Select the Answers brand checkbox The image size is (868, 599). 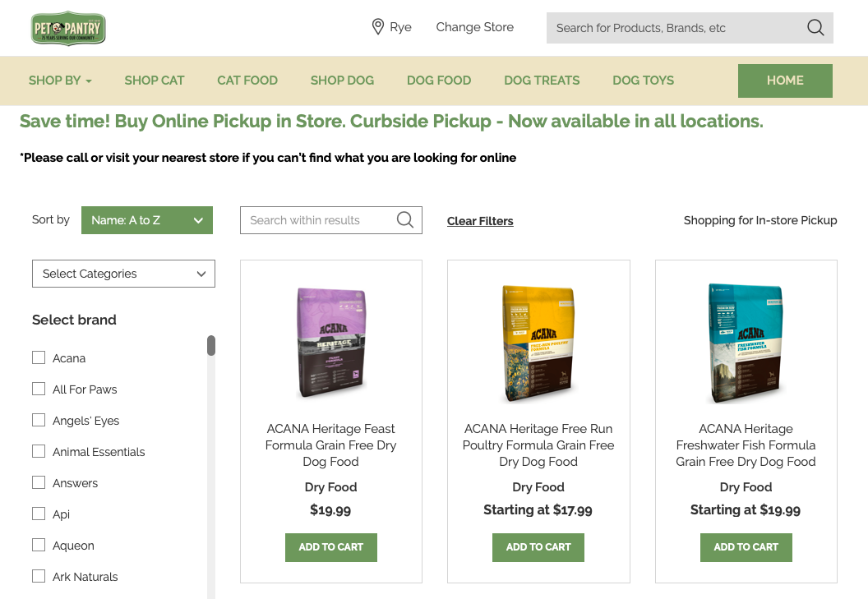tap(39, 483)
